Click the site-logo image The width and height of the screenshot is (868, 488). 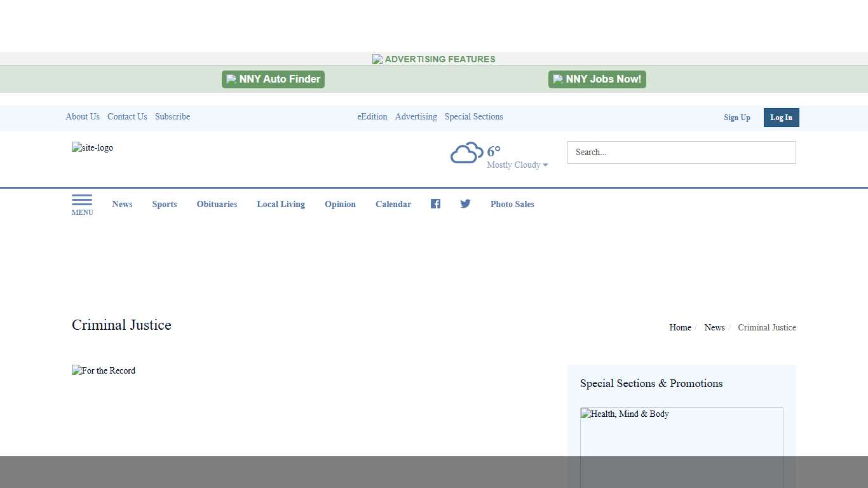pyautogui.click(x=93, y=148)
